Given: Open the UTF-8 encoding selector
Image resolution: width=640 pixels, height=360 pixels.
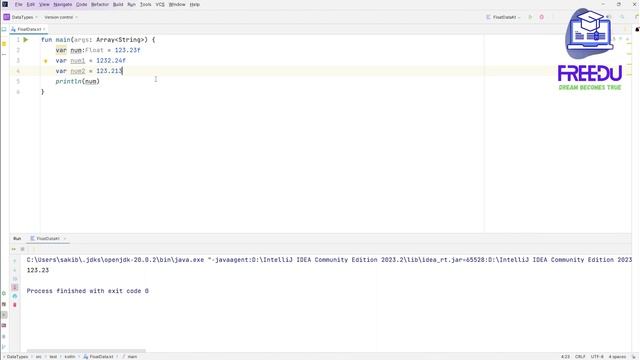Looking at the screenshot, I should point(597,357).
